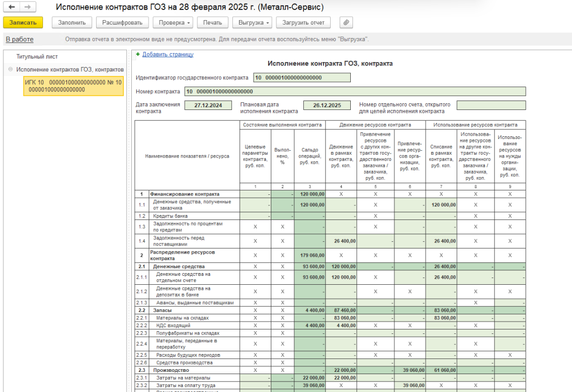
Task: Click the 26 400,00 движение cell in row 1.4
Action: point(341,241)
